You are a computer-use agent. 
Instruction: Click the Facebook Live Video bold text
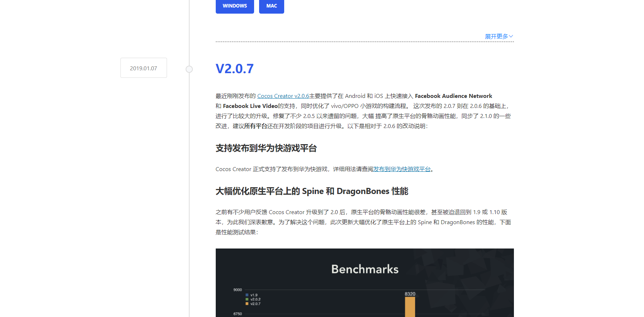click(250, 106)
